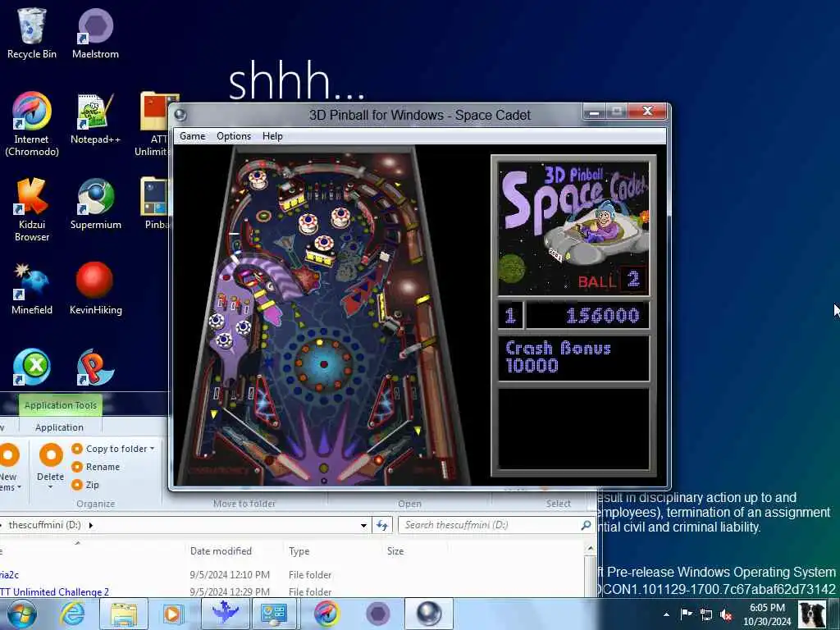
Task: Open the media player taskbar icon
Action: 172,614
